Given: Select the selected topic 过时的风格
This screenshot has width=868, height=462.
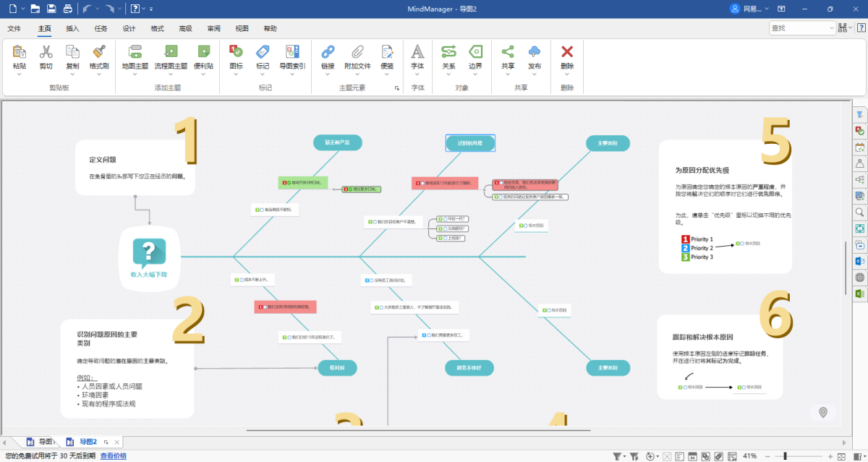Looking at the screenshot, I should 470,143.
